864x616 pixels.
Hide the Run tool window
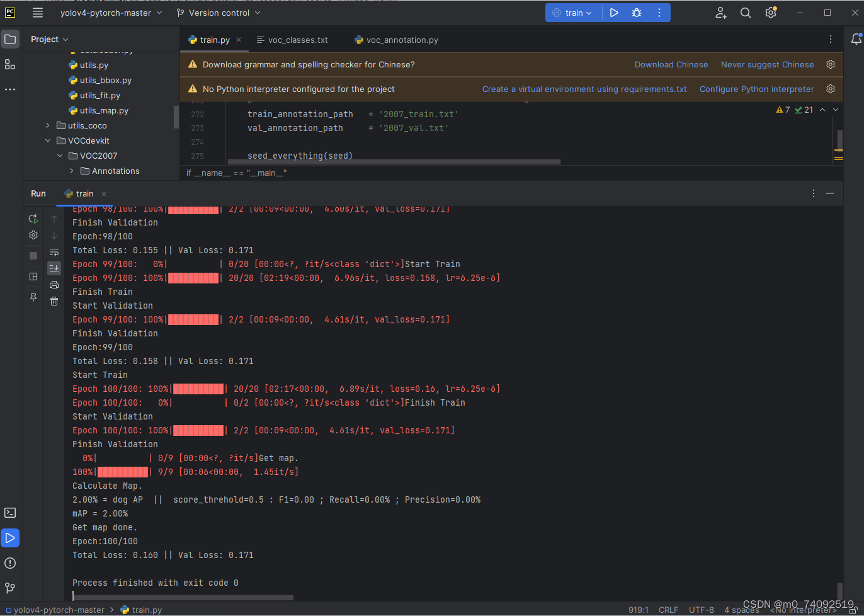click(830, 193)
